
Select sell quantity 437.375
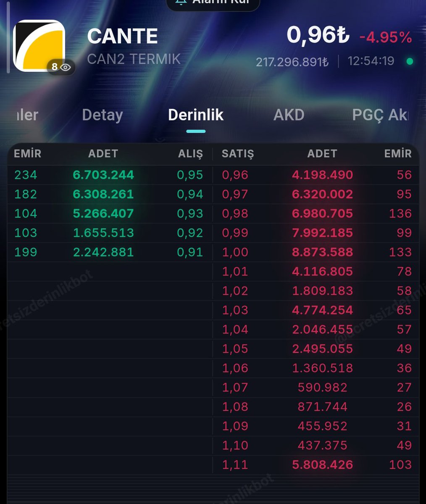pos(323,445)
